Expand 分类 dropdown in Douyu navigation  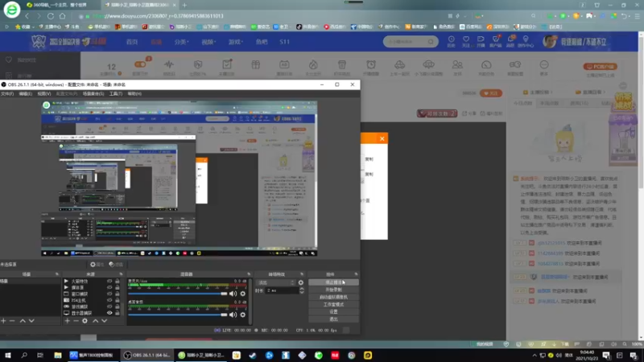181,42
